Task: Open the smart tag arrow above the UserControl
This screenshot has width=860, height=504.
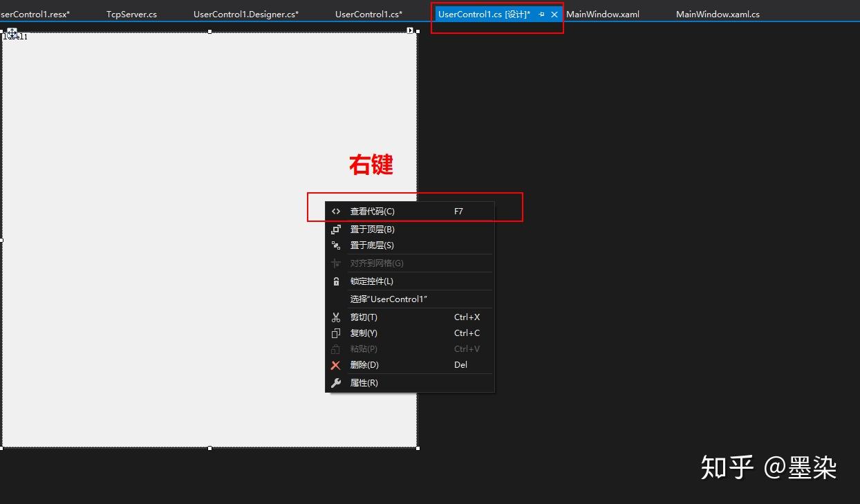Action: (410, 30)
